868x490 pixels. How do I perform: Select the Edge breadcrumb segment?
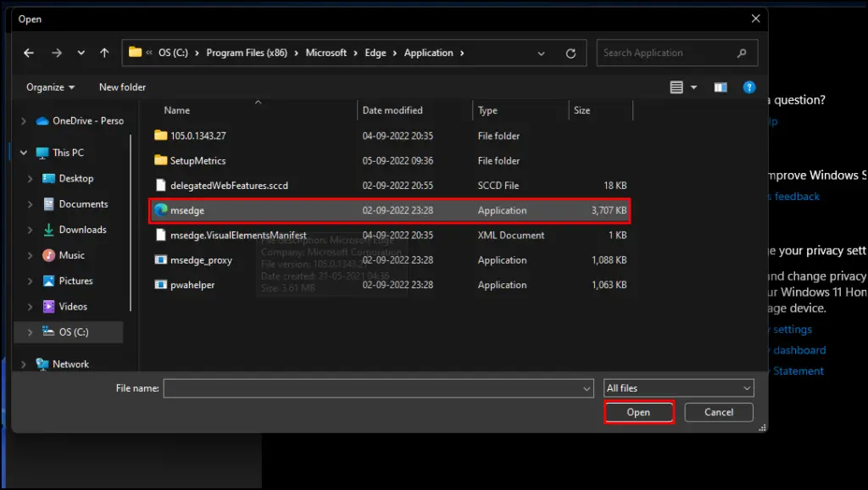click(x=376, y=53)
